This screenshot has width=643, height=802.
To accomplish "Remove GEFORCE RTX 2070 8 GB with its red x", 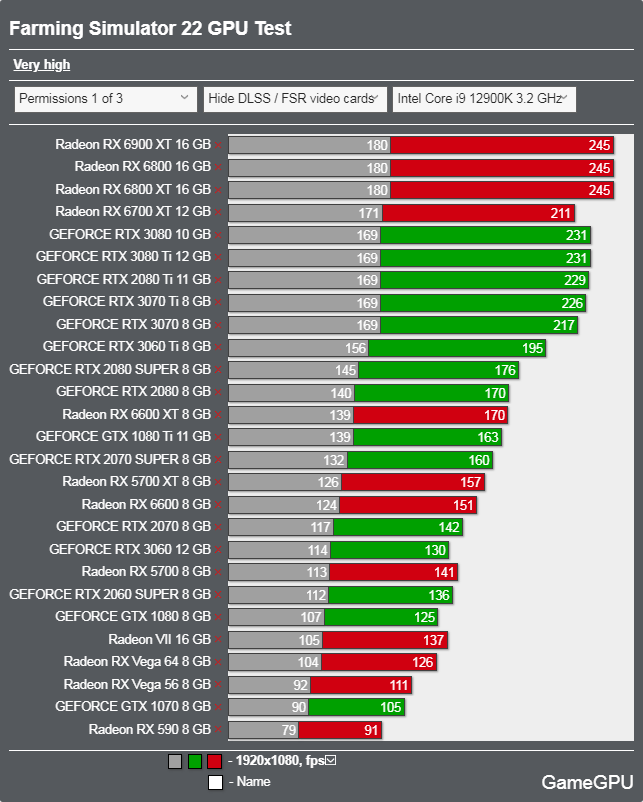I will click(x=218, y=527).
